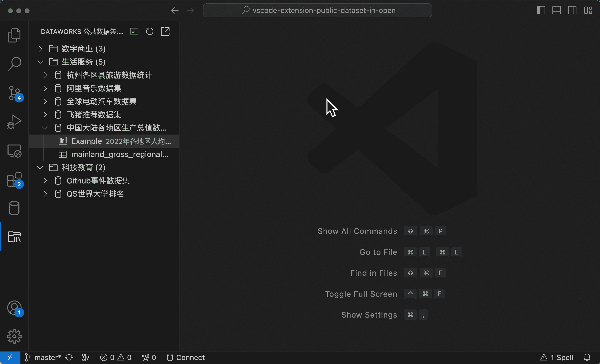
Task: Toggle the secondary side bar
Action: click(572, 10)
